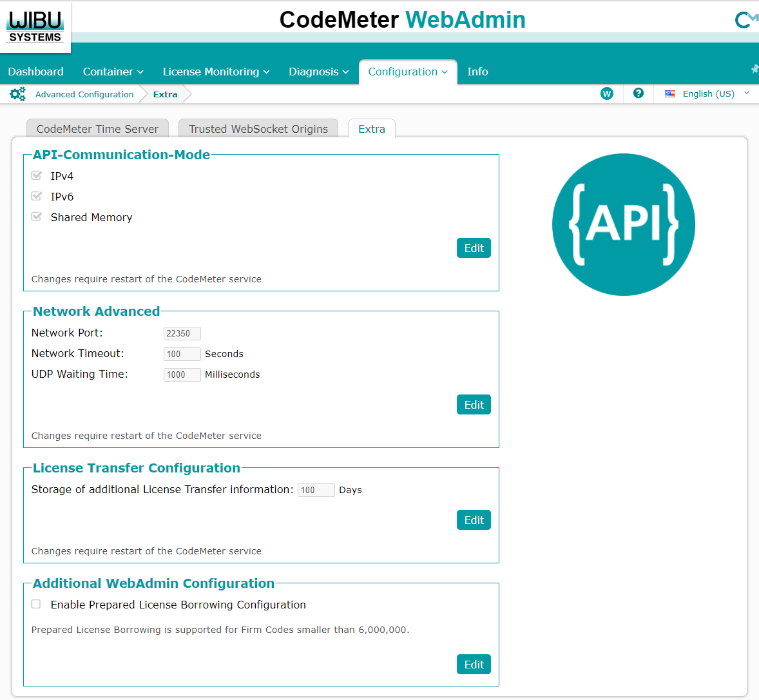Click the CodeMeter logo at top right
759x700 pixels.
coord(745,20)
